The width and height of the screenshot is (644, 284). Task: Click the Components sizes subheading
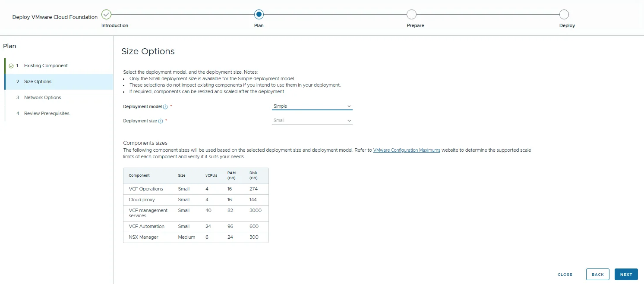coord(145,143)
